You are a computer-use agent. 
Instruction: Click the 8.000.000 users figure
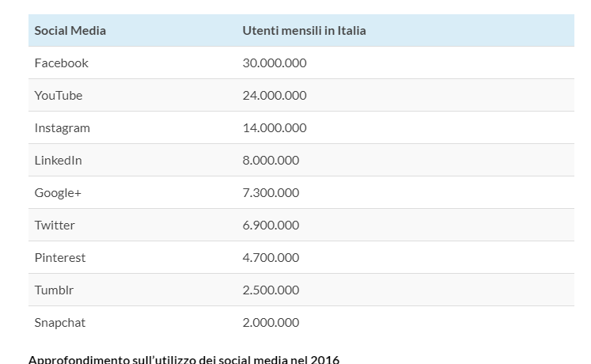(x=271, y=161)
